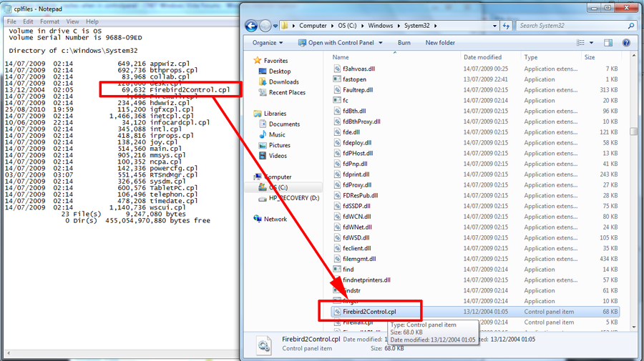Screen dimensions: 644x361
Task: Select Faultrep.dll file icon
Action: tap(337, 90)
